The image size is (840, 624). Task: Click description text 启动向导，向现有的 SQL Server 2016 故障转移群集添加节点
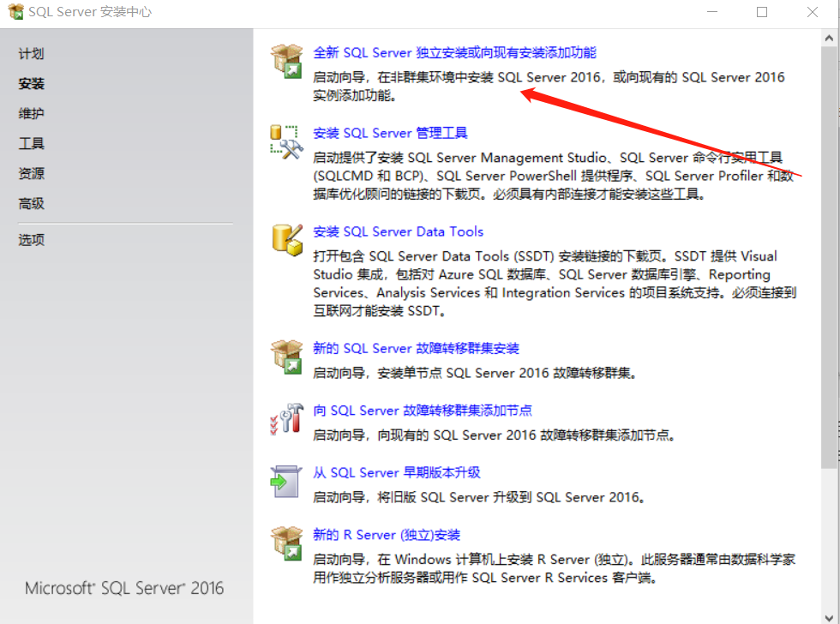coord(494,435)
